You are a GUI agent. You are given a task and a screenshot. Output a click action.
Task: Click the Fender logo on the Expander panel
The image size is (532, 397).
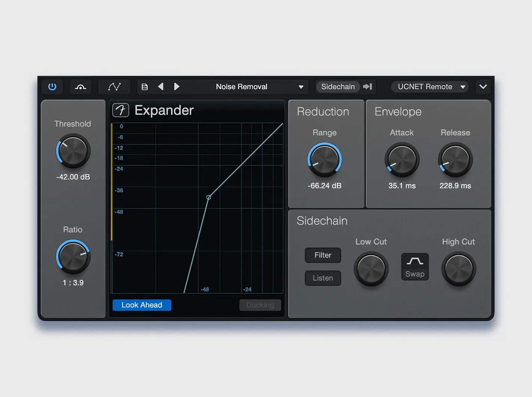[120, 110]
